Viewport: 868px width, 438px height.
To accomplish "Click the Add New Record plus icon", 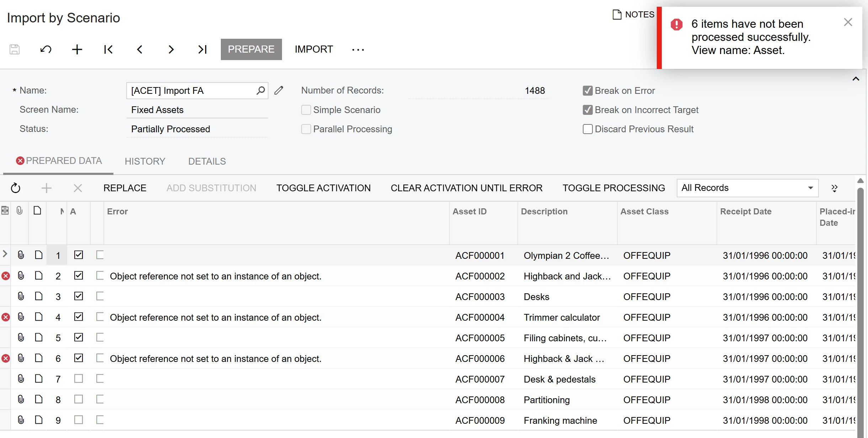I will pos(77,49).
